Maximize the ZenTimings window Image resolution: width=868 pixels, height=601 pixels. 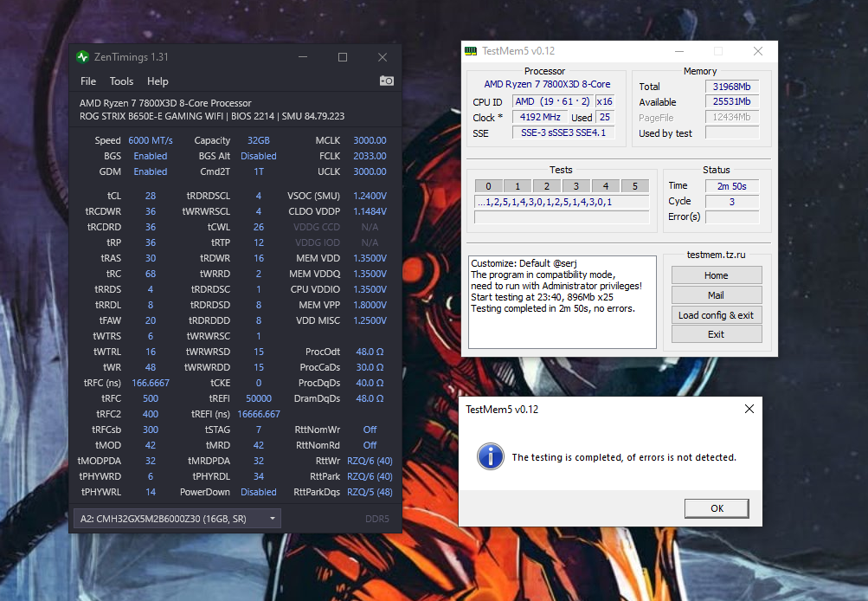[343, 57]
